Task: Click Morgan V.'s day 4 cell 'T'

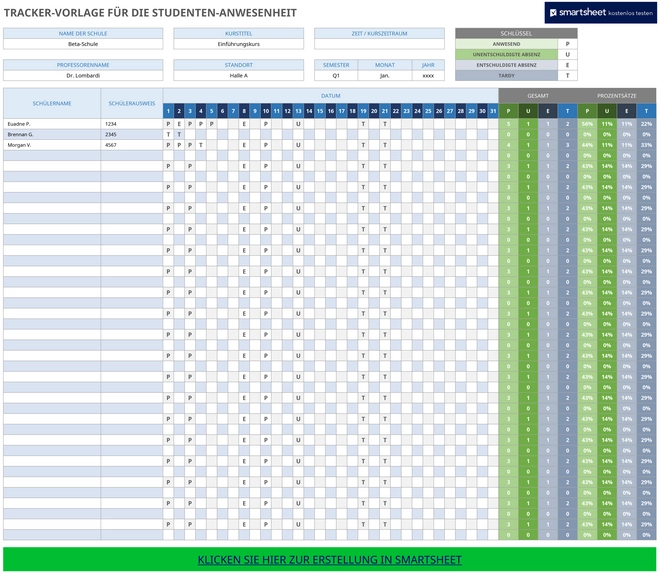Action: [x=201, y=145]
